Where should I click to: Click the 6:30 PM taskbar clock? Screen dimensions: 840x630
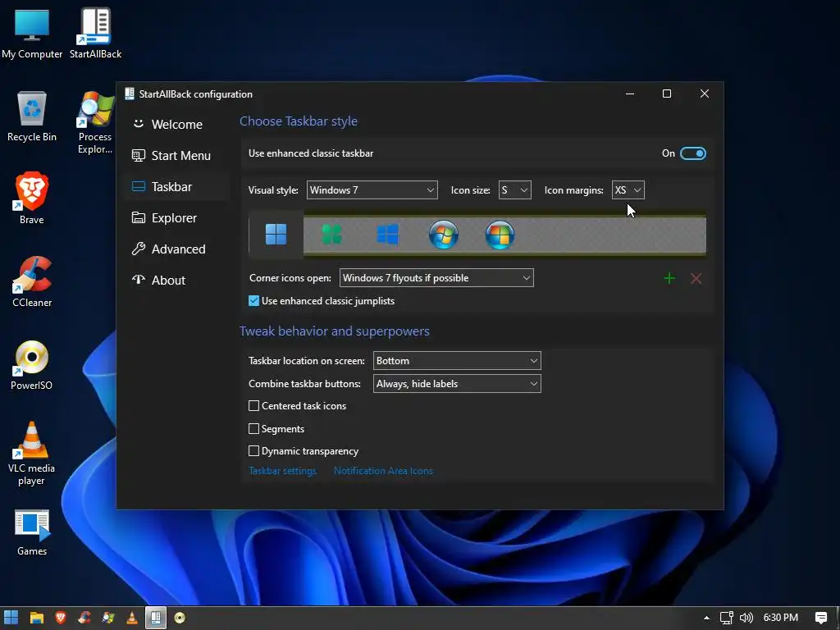coord(781,618)
